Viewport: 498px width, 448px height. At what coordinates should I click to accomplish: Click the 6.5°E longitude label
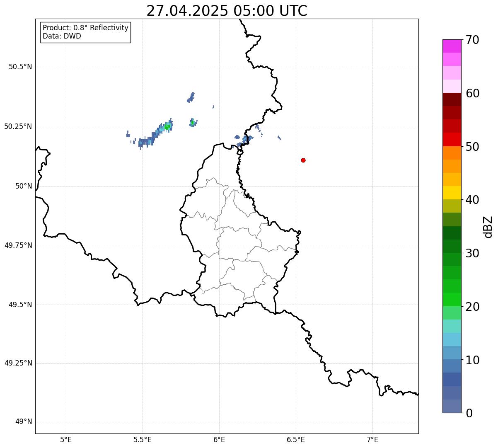pyautogui.click(x=296, y=440)
